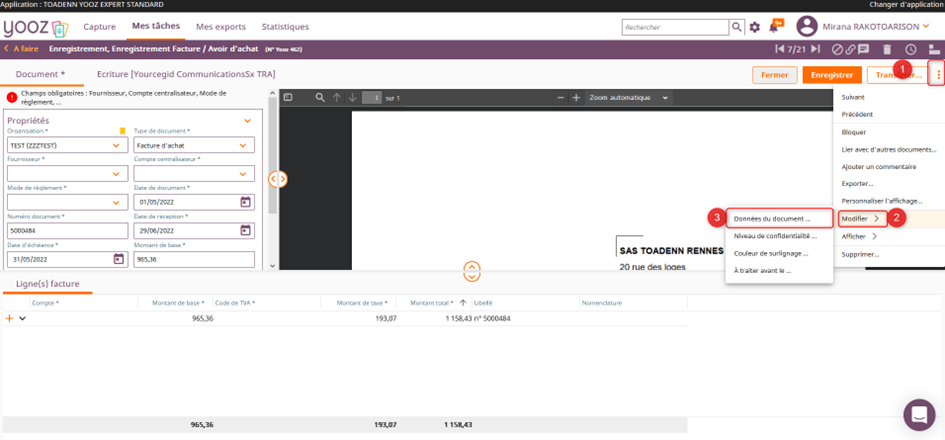Viewport: 945px width, 440px height.
Task: Open the Type de document dropdown
Action: (x=193, y=145)
